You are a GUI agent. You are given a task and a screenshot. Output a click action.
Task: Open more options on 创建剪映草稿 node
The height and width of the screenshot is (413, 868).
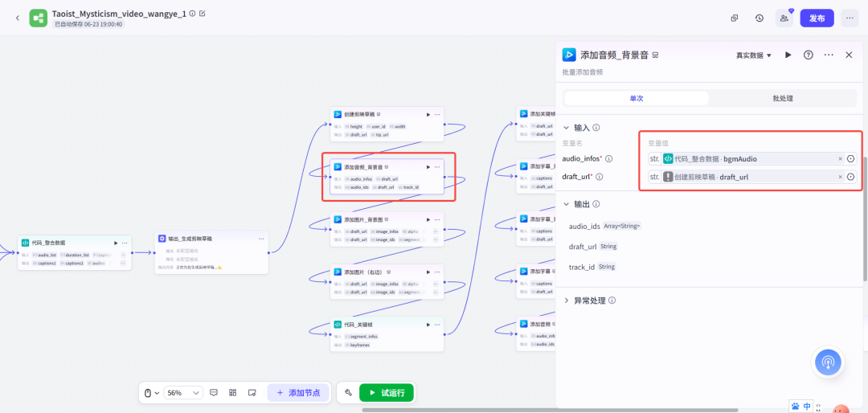[x=437, y=115]
